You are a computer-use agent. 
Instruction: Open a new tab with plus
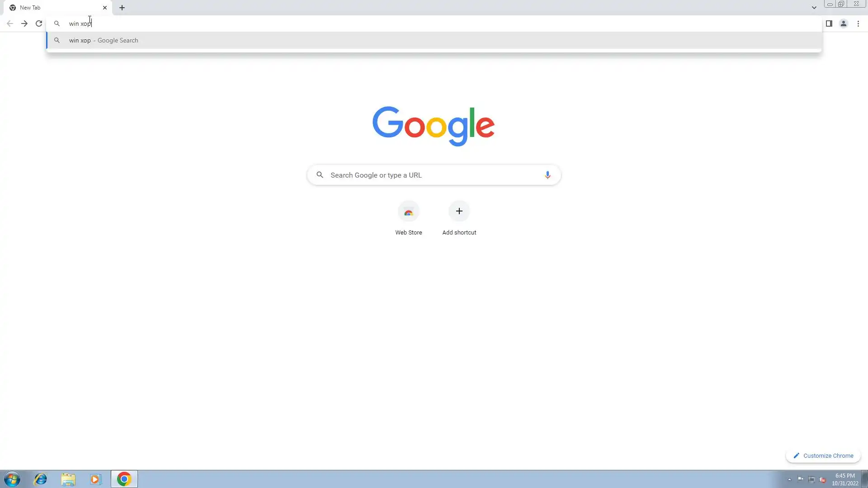122,8
